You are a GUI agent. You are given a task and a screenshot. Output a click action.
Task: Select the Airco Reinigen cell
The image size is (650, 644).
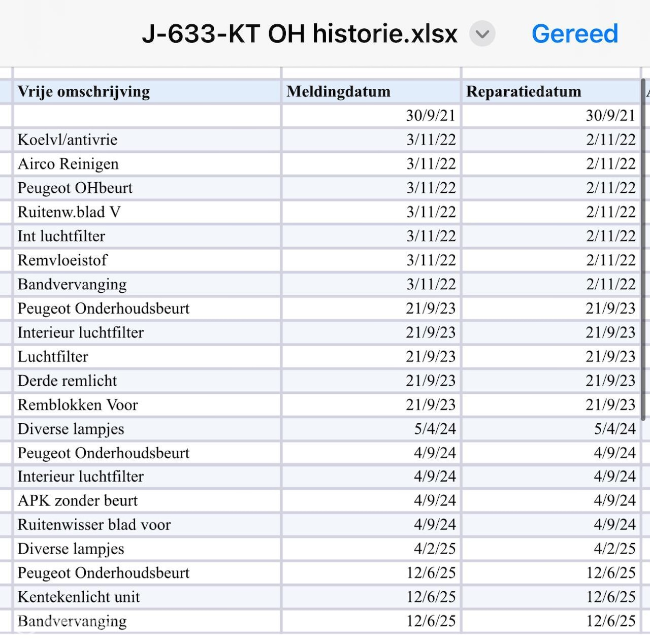(146, 164)
